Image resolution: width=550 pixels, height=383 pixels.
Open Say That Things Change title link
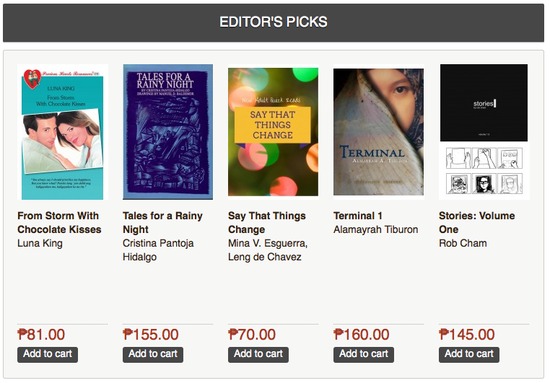click(x=267, y=222)
